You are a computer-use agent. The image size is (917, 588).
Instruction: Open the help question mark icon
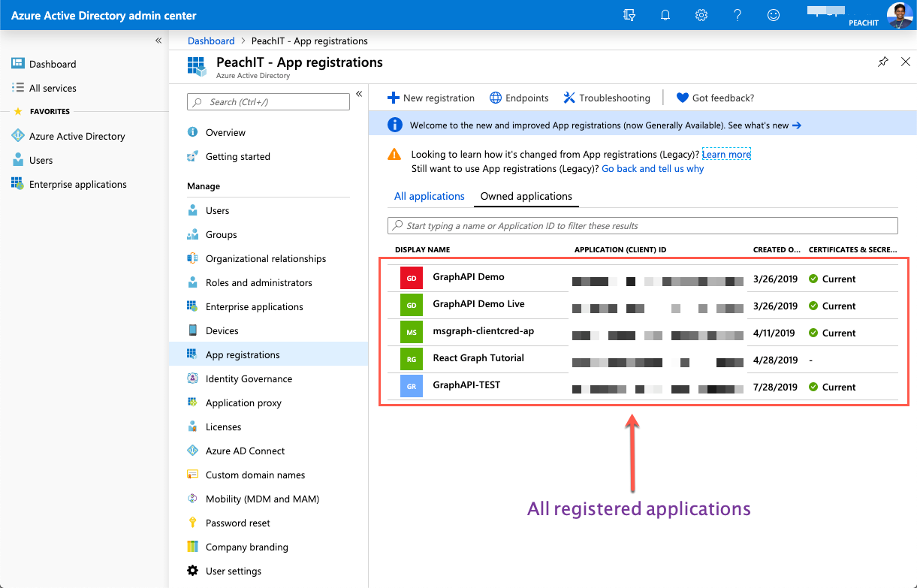[738, 15]
